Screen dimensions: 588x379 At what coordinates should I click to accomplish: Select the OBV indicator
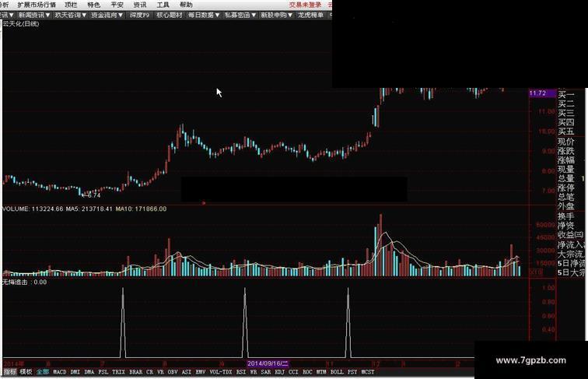point(173,372)
